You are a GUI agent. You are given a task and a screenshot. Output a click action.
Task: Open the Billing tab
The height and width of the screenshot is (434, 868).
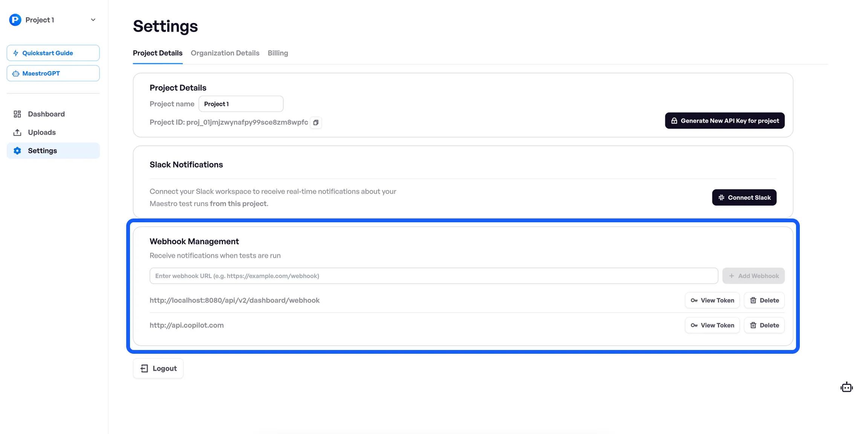coord(278,53)
